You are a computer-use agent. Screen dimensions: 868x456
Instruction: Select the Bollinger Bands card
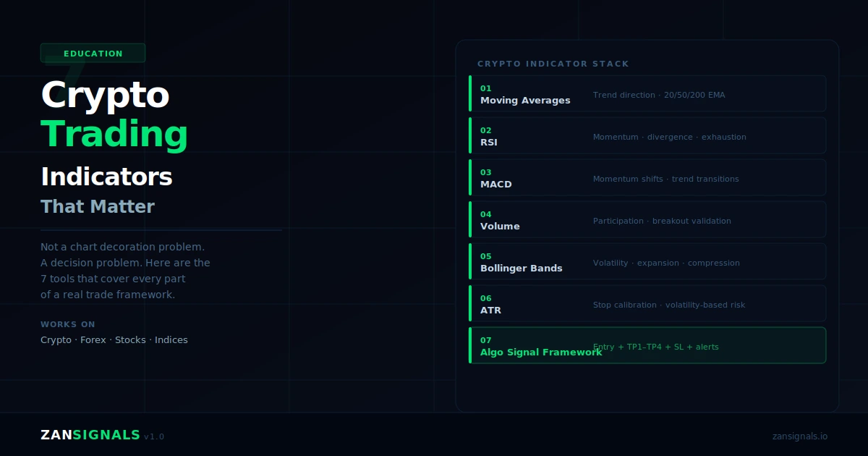(647, 261)
